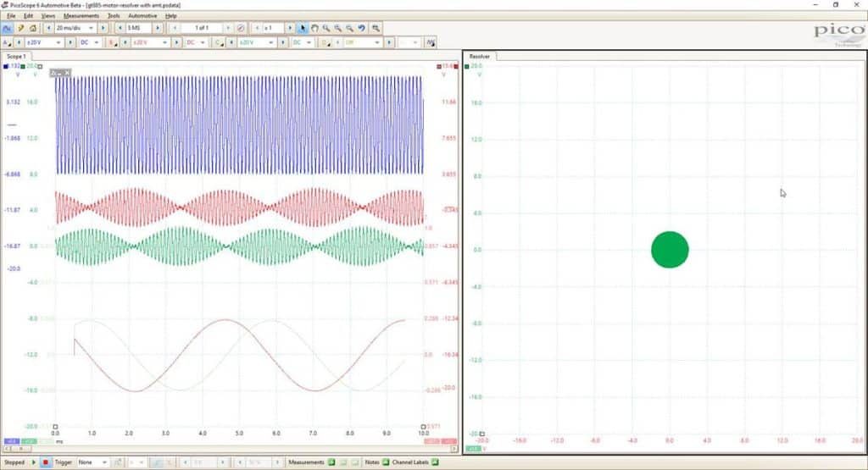The height and width of the screenshot is (470, 868).
Task: Open Channel C DC coupling dropdown
Action: point(303,42)
